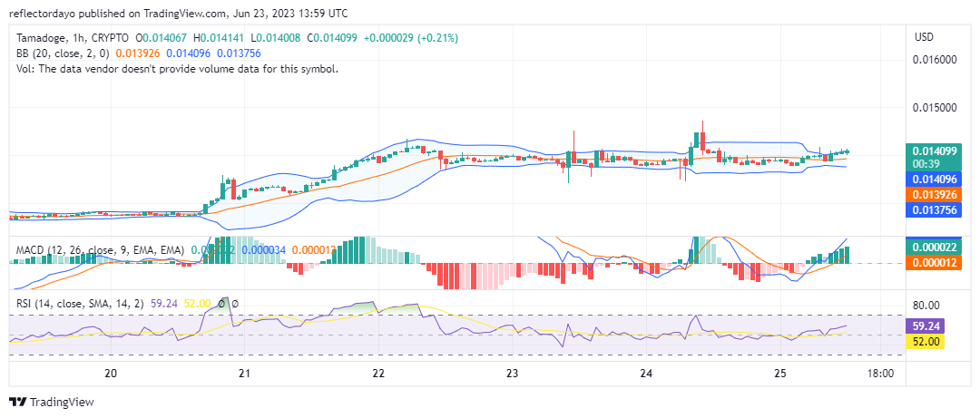Click the blue 0.014096 tag on price axis
This screenshot has width=980, height=418.
coord(935,180)
